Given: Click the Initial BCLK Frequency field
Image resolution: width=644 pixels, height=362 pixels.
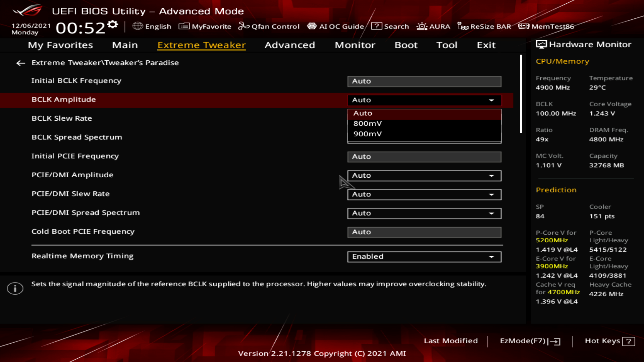Looking at the screenshot, I should 424,81.
